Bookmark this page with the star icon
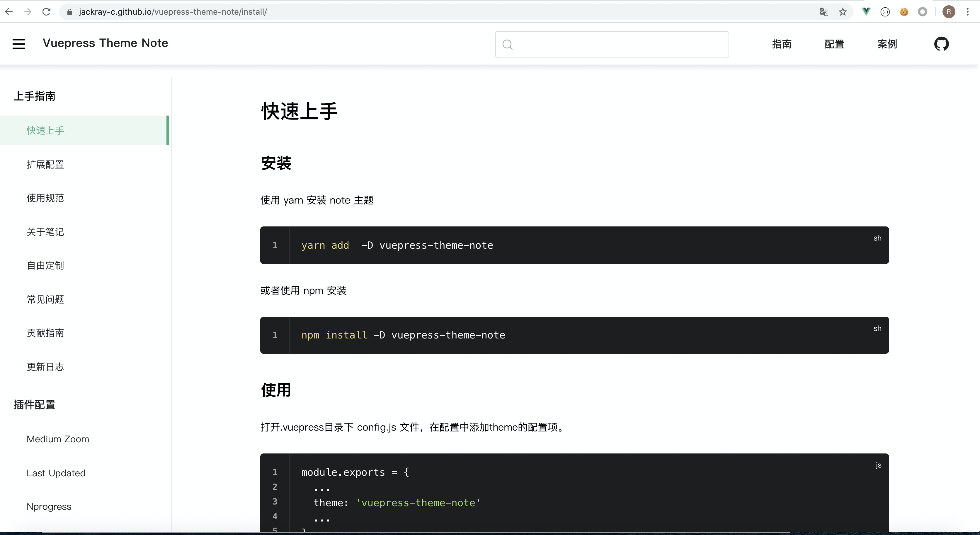Image resolution: width=980 pixels, height=535 pixels. [x=843, y=12]
